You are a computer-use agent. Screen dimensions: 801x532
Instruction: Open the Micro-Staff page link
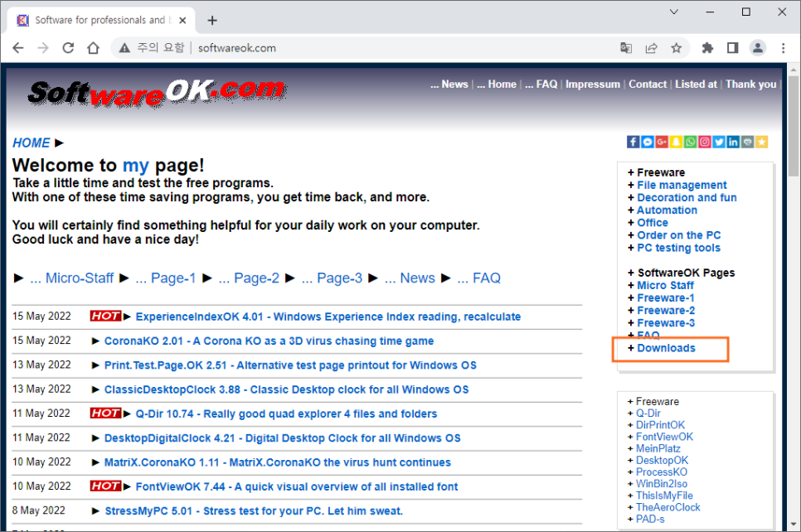71,278
